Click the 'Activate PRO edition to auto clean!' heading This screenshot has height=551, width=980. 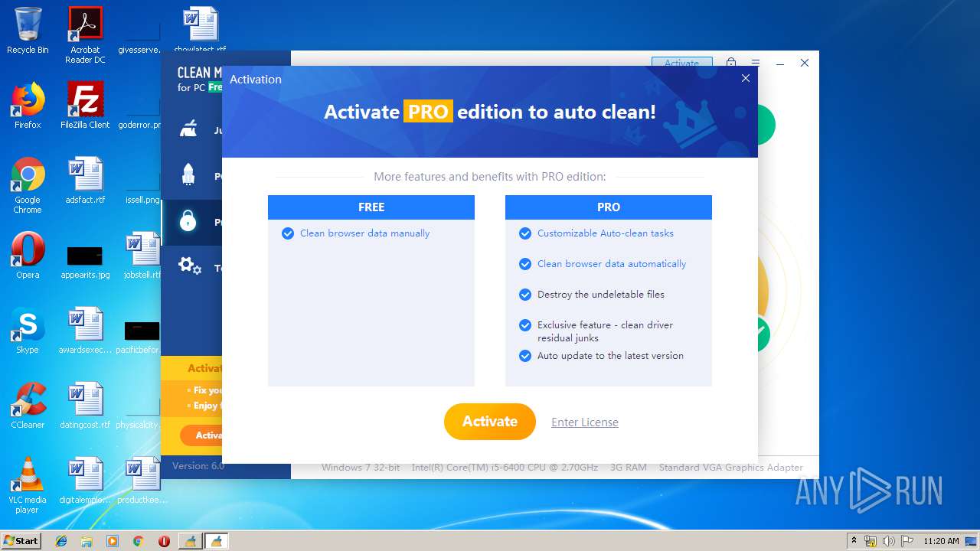tap(490, 112)
